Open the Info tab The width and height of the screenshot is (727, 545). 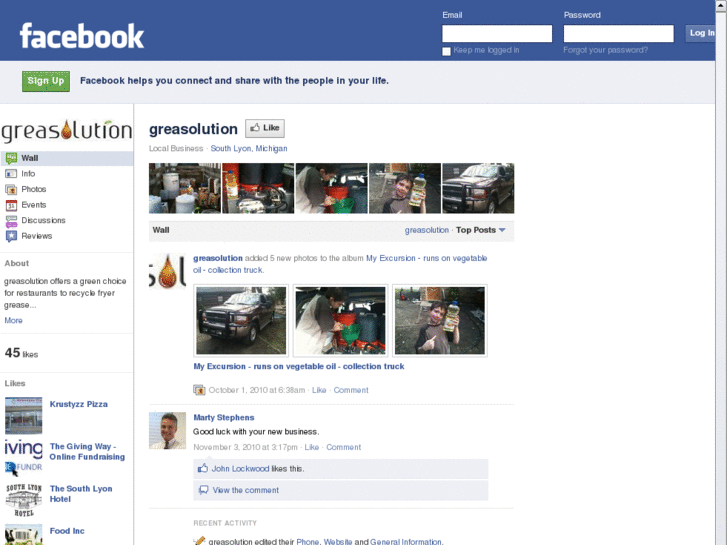tap(28, 173)
